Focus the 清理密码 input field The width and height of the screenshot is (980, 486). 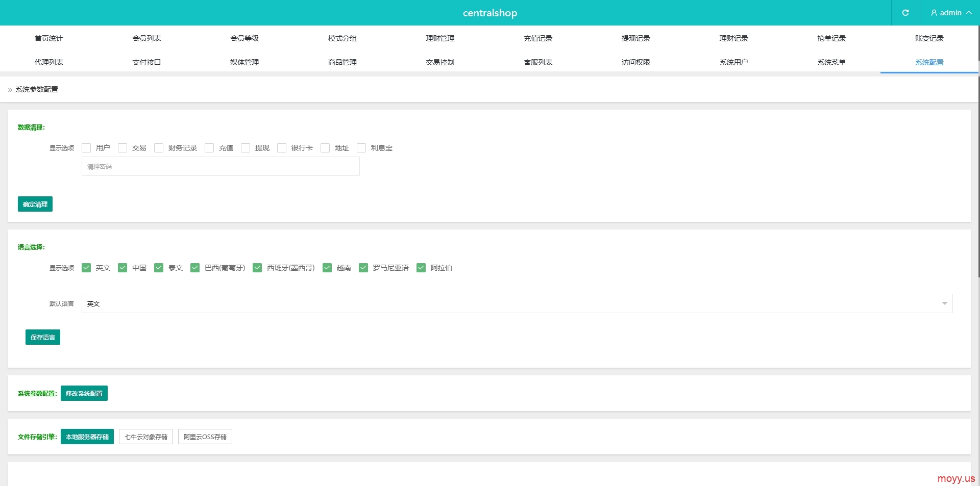[x=220, y=166]
